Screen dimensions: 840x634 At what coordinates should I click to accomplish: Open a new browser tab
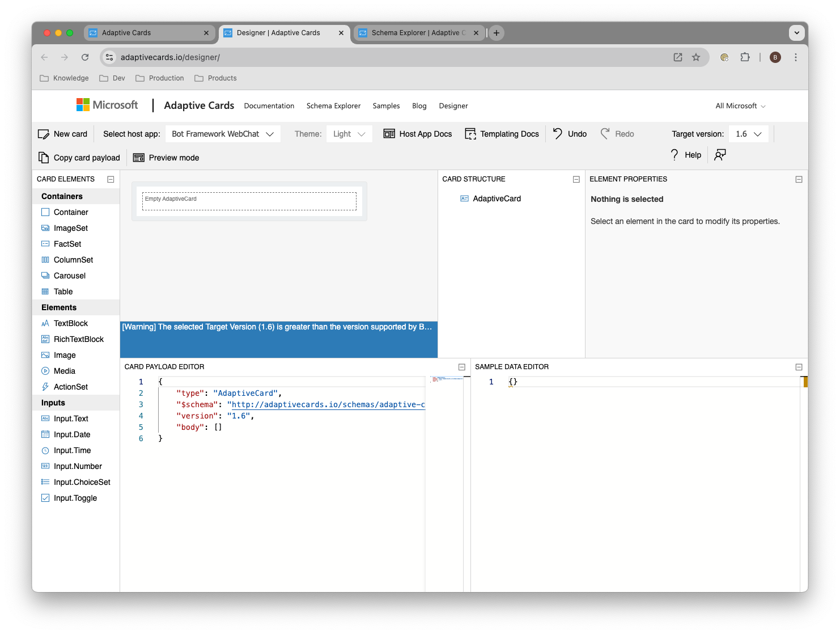(497, 33)
